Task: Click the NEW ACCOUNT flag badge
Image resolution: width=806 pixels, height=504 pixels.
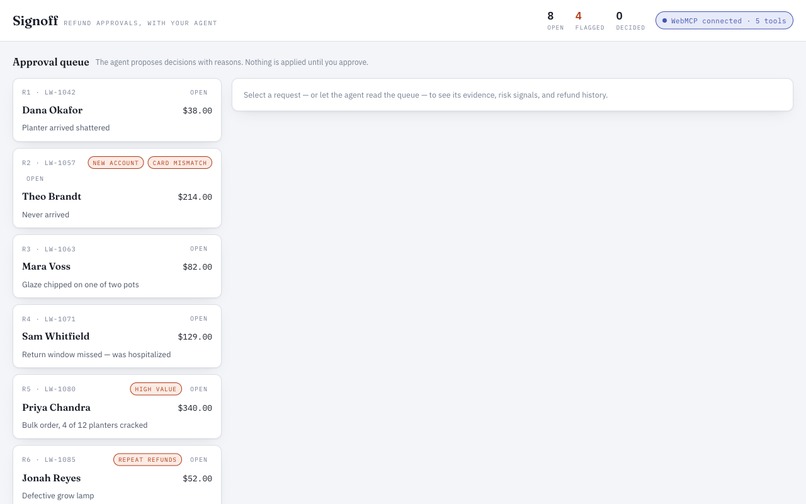Action: point(116,163)
